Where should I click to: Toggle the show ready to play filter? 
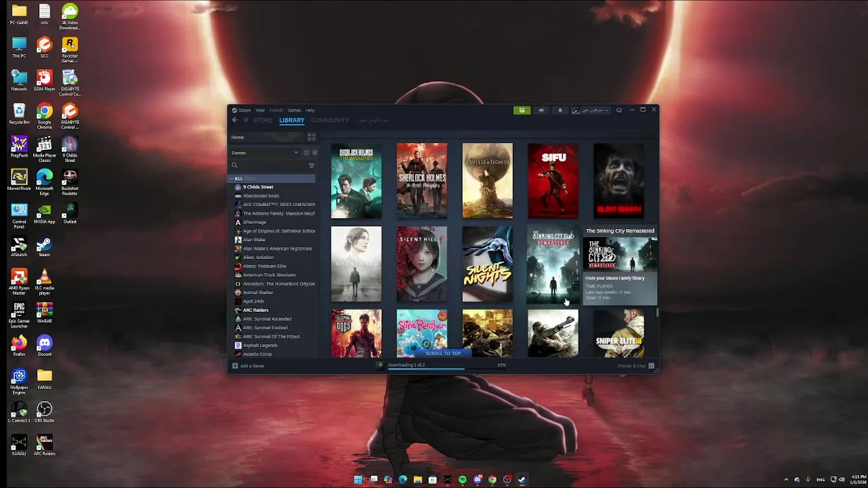point(314,152)
